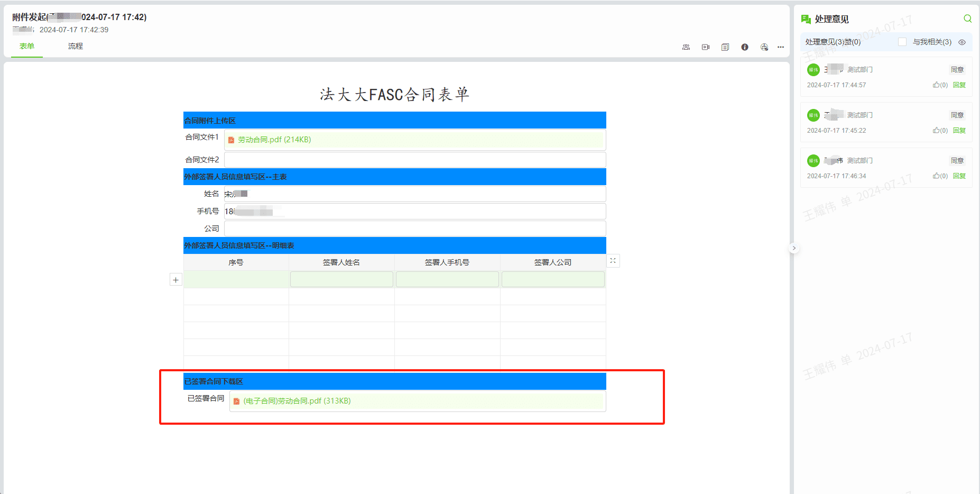980x494 pixels.
Task: Click the 已签署合同下载区 section header
Action: click(395, 381)
